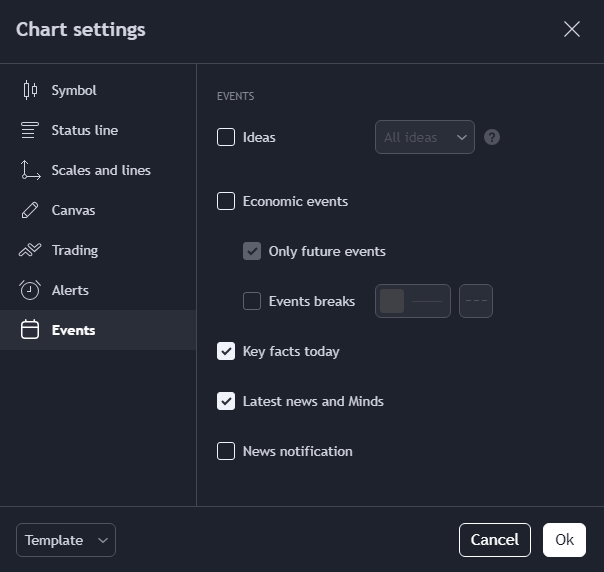Image resolution: width=604 pixels, height=572 pixels.
Task: Uncheck Key facts today
Action: (226, 351)
